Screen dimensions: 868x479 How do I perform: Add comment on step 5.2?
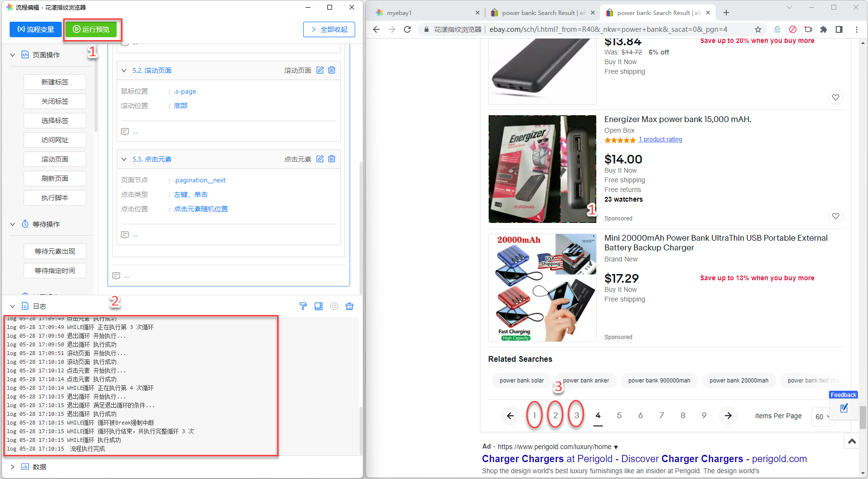coord(125,132)
